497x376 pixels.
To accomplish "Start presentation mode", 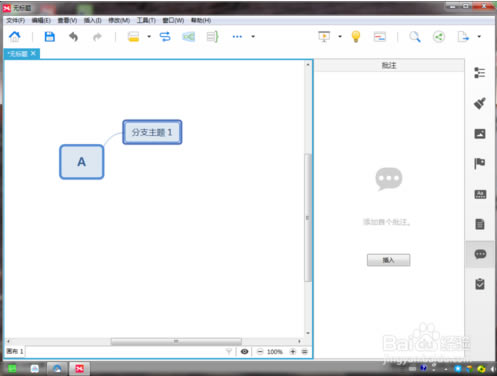I will 324,36.
